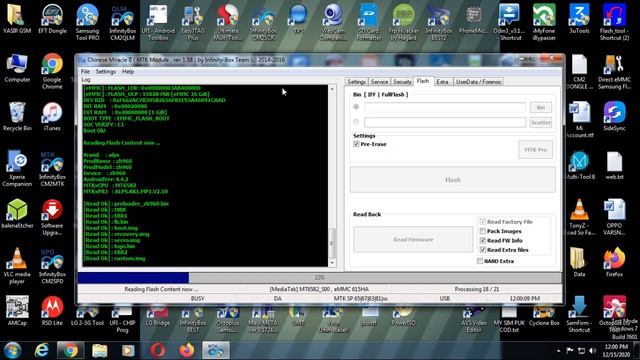Viewport: 640px width, 360px height.
Task: Open Windows Explorer folder on the taskbar
Action: click(x=100, y=350)
